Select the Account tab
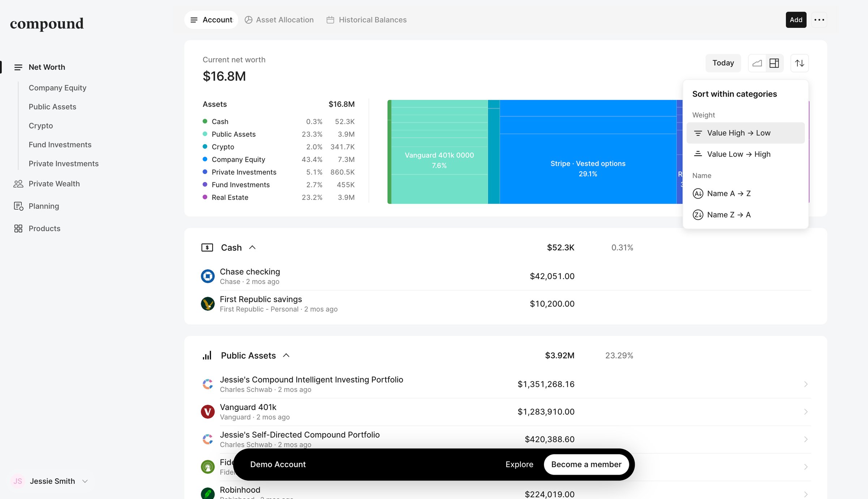The width and height of the screenshot is (868, 499). click(211, 20)
